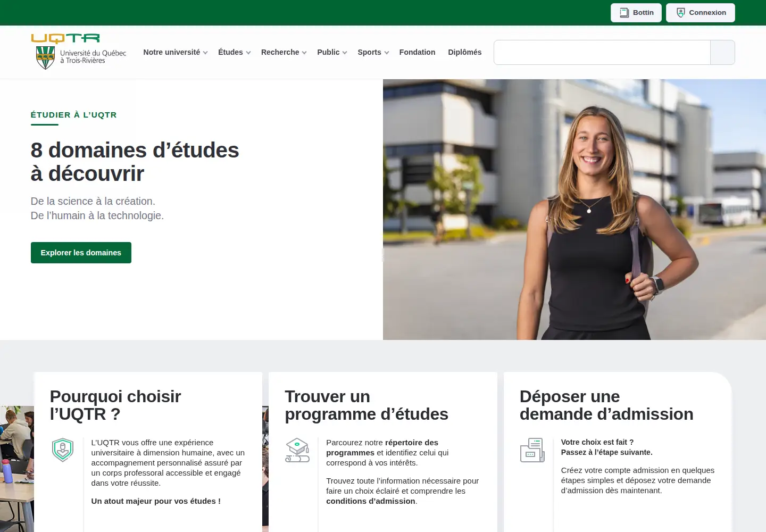
Task: Click the Trouver un programme d'études heading
Action: click(367, 405)
